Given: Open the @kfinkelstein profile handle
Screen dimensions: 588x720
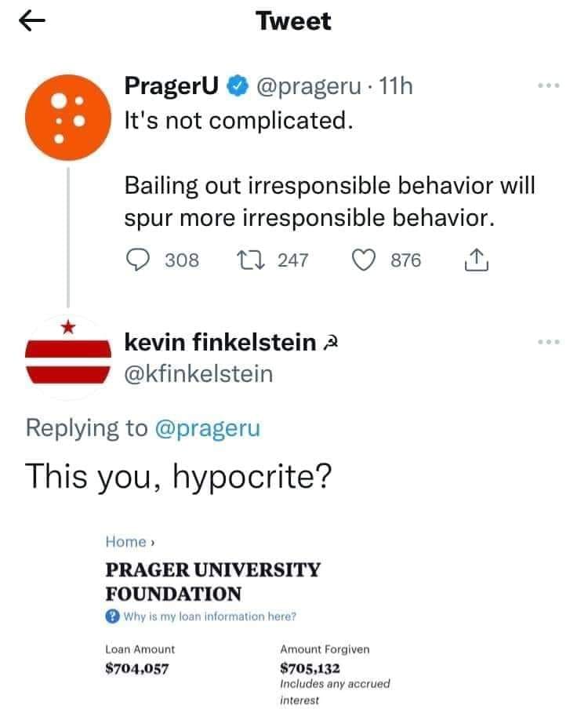Looking at the screenshot, I should 199,374.
